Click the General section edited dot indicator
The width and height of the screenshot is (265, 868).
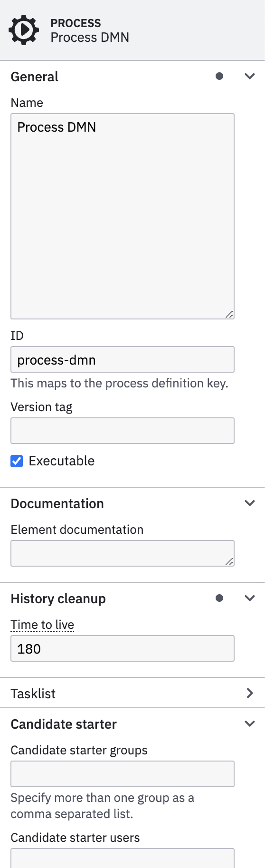point(219,76)
